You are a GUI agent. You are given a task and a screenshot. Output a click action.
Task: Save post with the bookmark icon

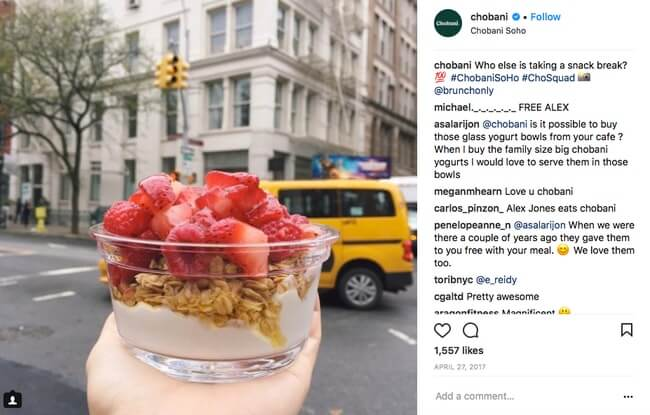(626, 330)
